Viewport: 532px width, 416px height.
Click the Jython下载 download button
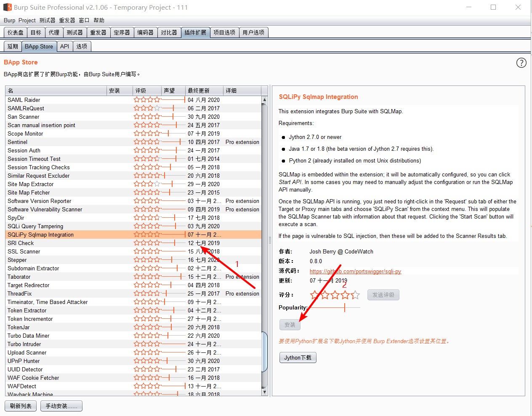click(x=298, y=357)
